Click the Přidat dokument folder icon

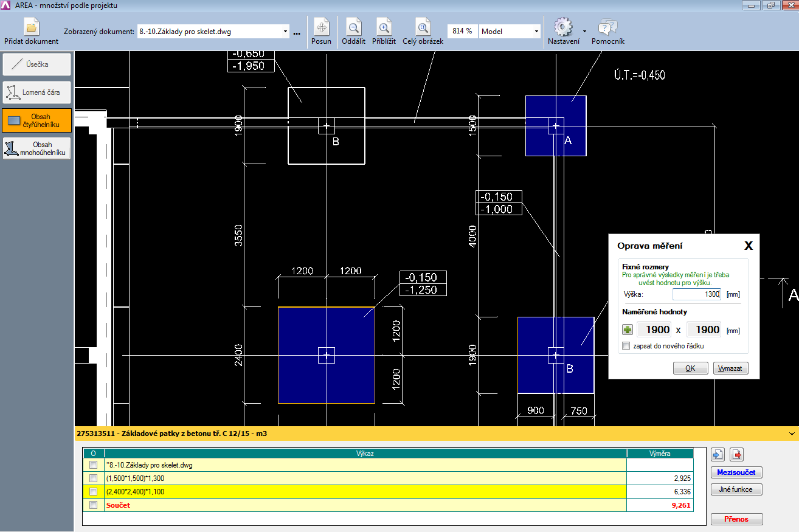pos(31,27)
